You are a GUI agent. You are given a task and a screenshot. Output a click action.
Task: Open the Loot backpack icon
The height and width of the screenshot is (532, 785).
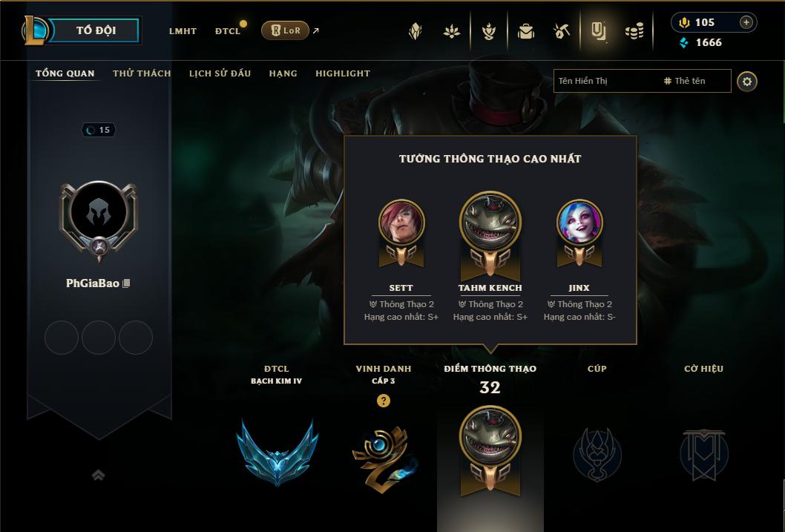tap(525, 31)
